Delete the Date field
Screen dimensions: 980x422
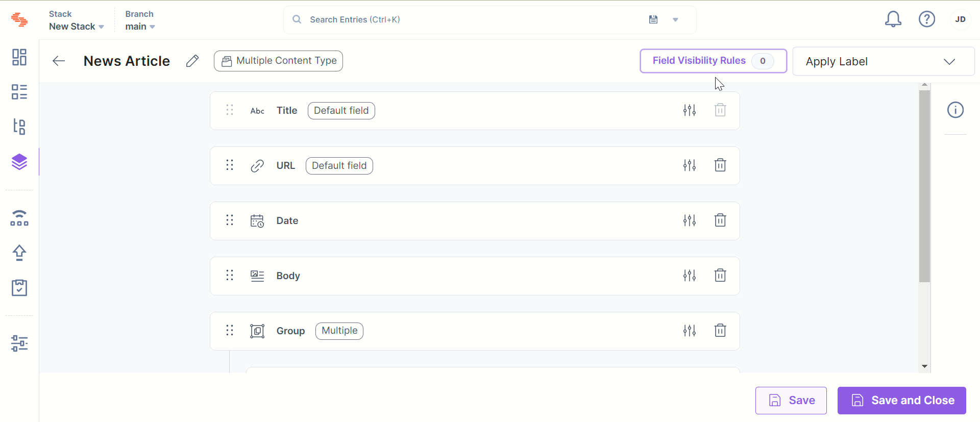pyautogui.click(x=720, y=220)
